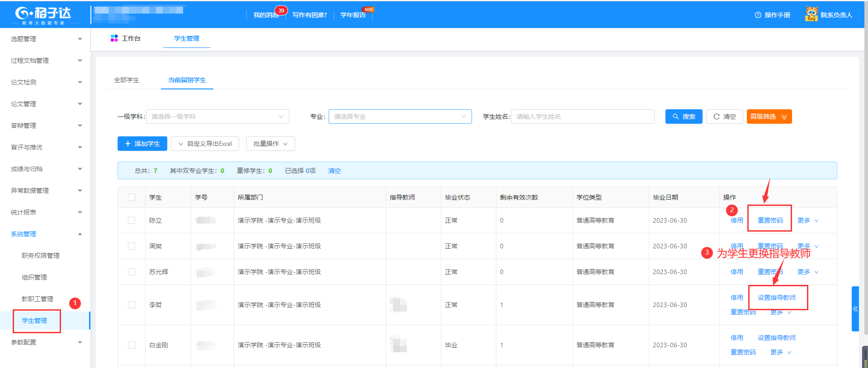This screenshot has height=368, width=868.
Task: Click the 添加学生 button
Action: pos(142,144)
